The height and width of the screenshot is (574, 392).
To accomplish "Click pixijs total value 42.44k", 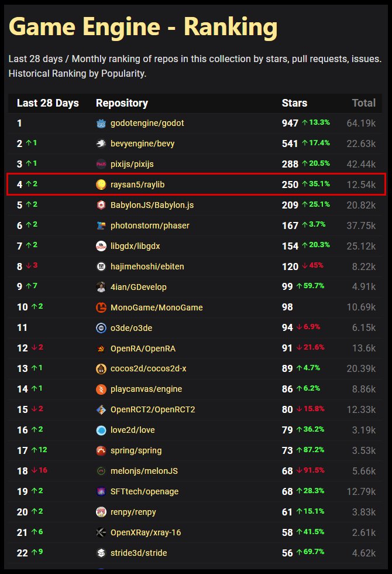I will coord(361,165).
